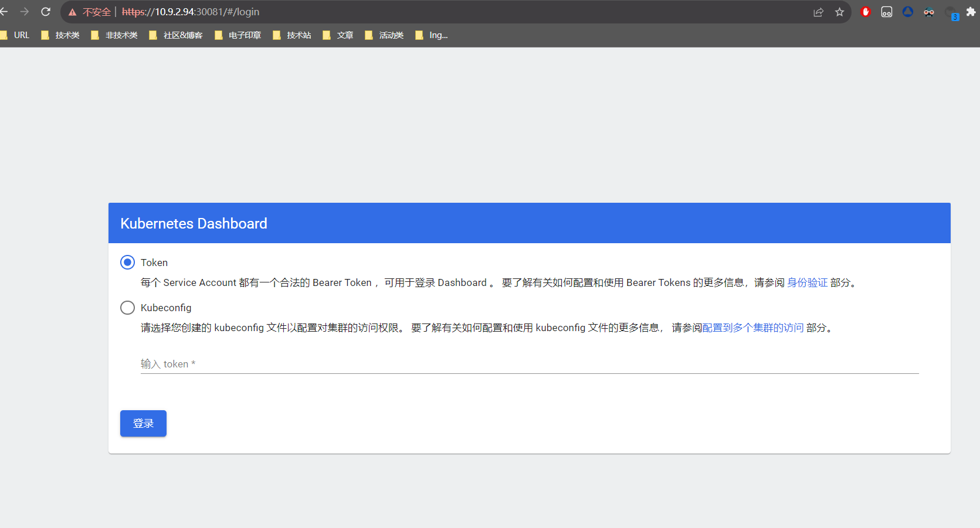
Task: Open the blue circular extension icon
Action: (908, 12)
